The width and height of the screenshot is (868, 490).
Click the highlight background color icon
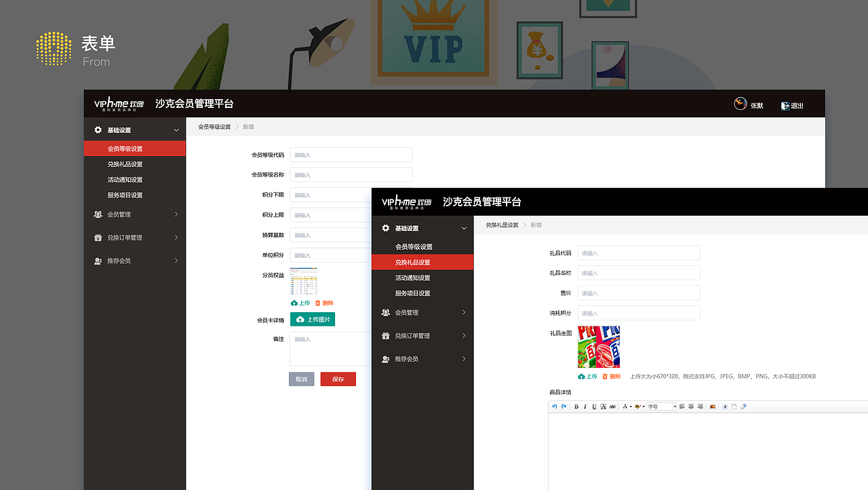click(637, 407)
